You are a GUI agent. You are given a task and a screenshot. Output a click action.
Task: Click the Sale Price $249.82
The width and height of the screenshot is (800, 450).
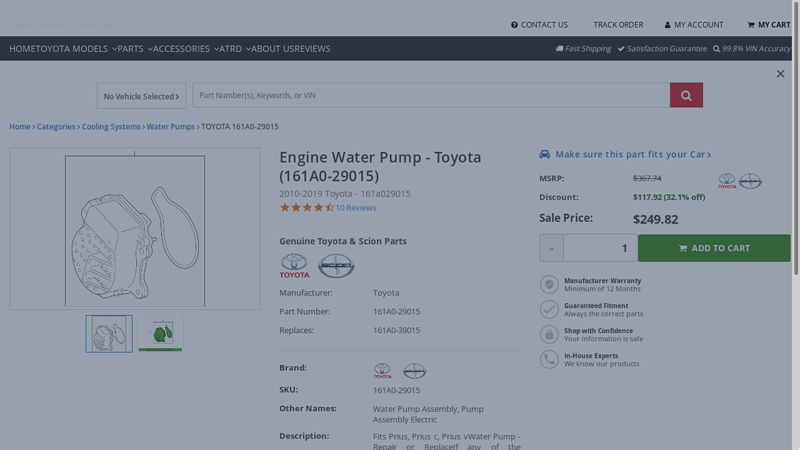click(x=656, y=219)
